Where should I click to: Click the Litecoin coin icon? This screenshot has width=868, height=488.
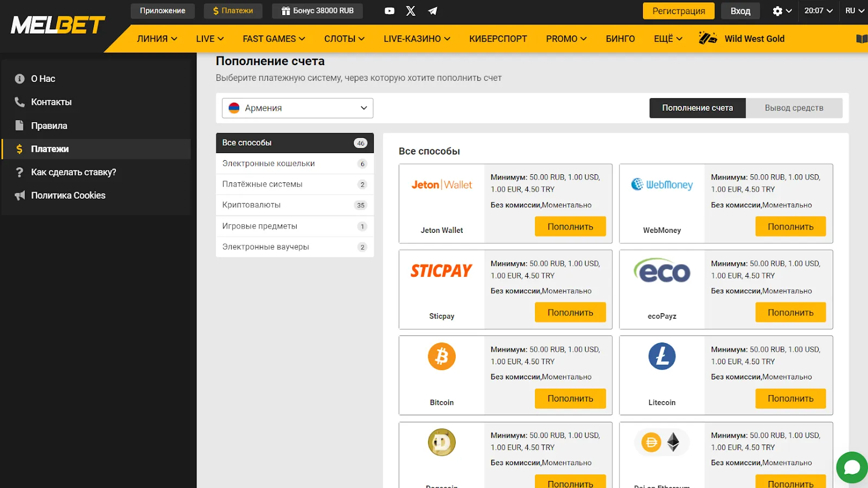[662, 357]
